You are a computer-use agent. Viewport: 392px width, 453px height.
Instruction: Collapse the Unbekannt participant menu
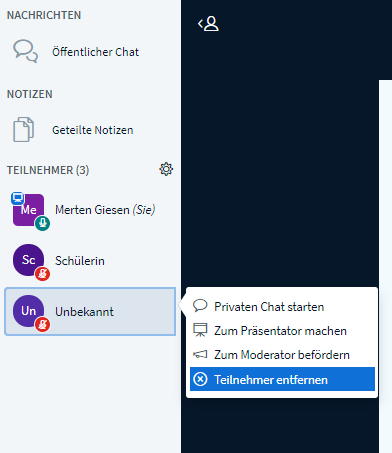[90, 311]
